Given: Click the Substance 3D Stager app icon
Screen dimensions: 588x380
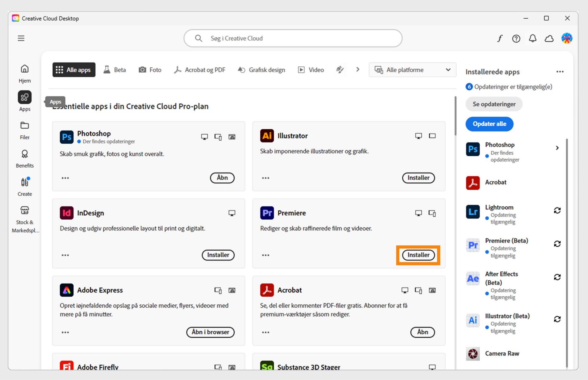Looking at the screenshot, I should click(x=267, y=365).
